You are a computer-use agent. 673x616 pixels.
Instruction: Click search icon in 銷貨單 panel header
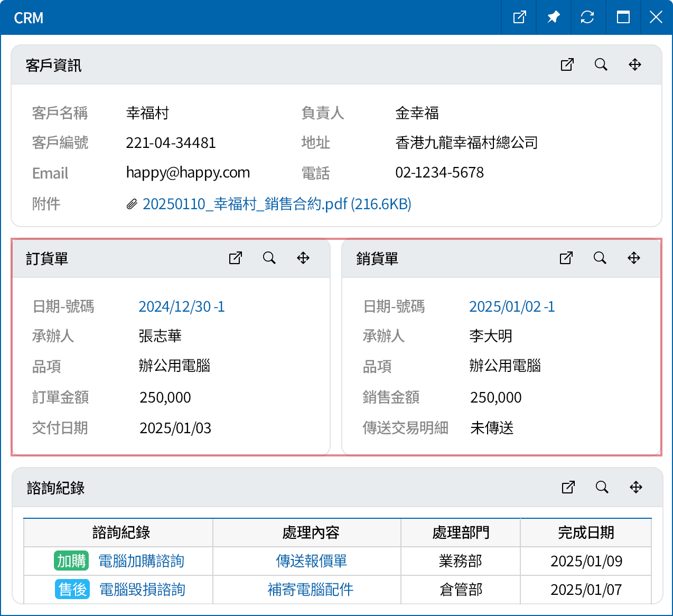[600, 258]
